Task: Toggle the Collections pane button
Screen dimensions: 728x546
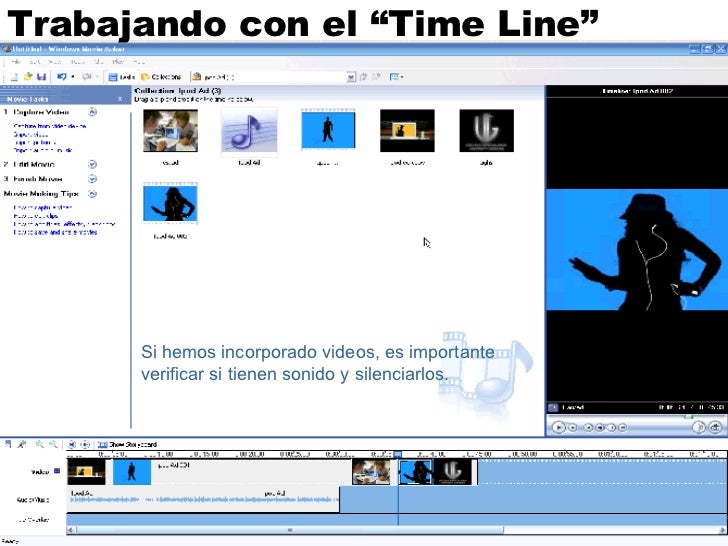Action: point(161,77)
